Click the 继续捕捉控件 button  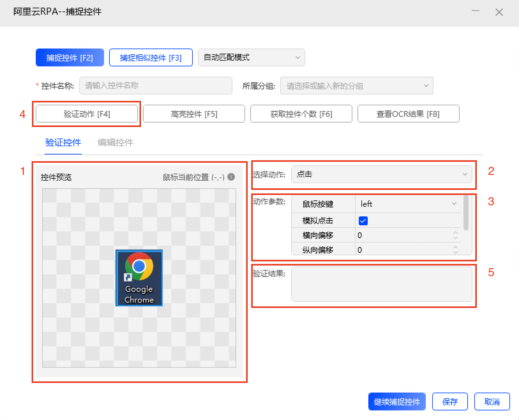point(397,401)
